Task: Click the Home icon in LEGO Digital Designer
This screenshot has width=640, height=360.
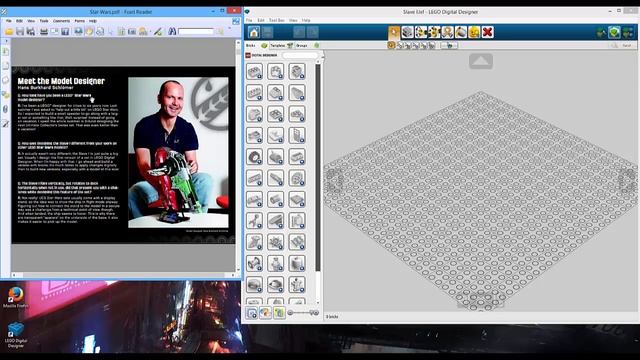Action: coord(254,32)
